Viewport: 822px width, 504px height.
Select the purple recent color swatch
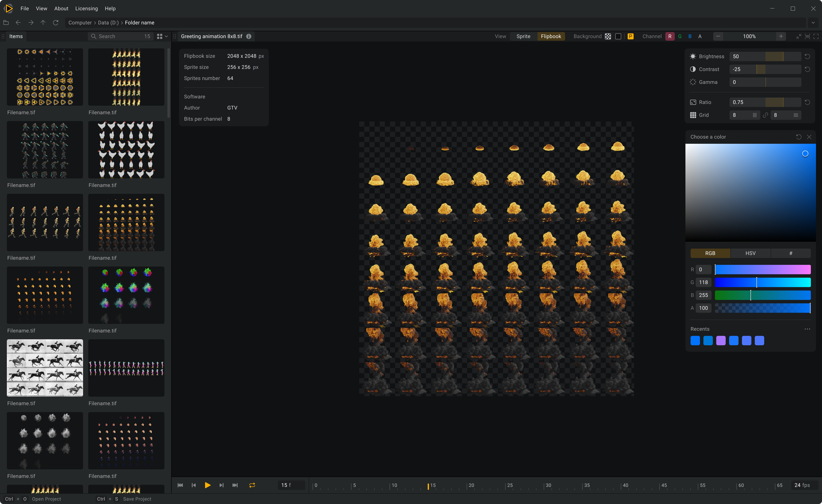pyautogui.click(x=721, y=341)
